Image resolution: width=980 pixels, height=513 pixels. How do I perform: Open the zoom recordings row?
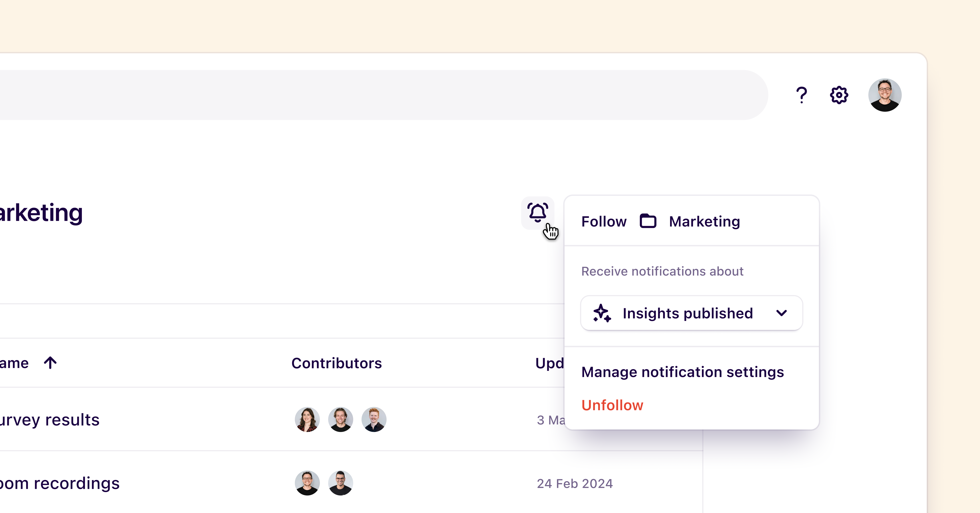[x=60, y=483]
